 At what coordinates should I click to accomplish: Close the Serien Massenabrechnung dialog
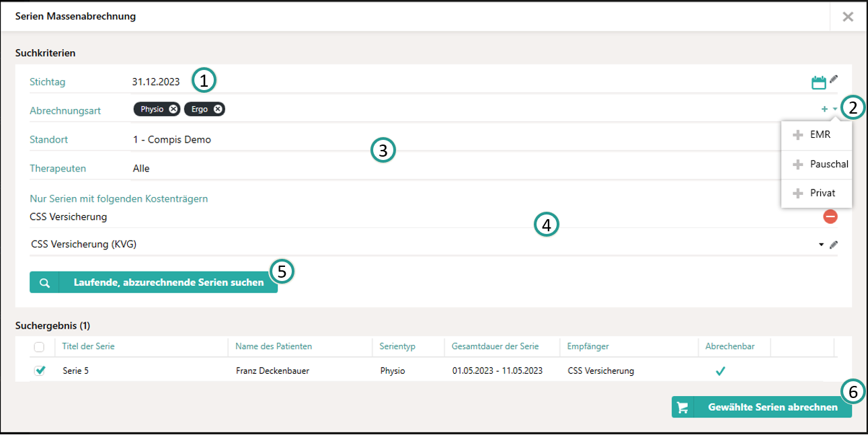coord(848,17)
